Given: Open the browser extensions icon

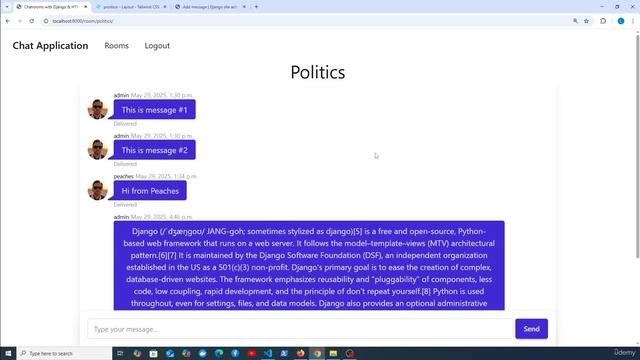Looking at the screenshot, I should pos(603,21).
